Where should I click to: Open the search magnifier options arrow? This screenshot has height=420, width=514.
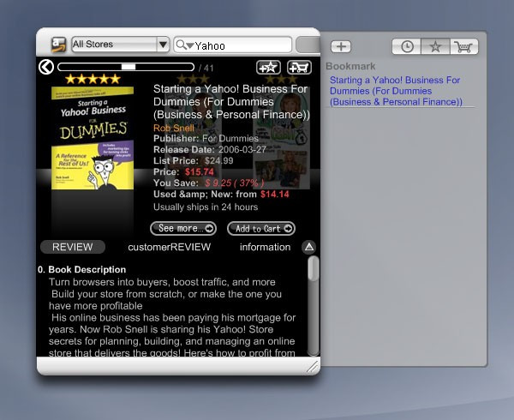coord(190,45)
